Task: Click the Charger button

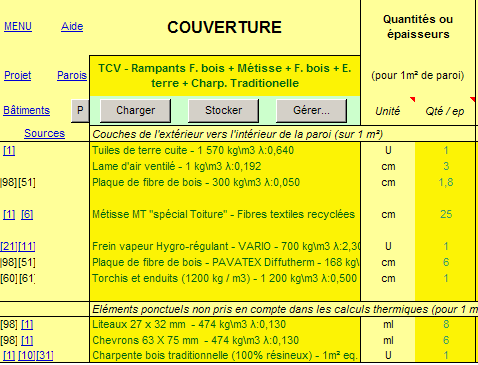Action: tap(136, 110)
